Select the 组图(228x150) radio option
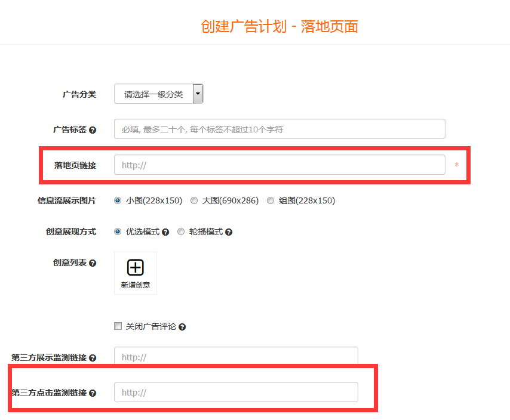This screenshot has height=420, width=510. [271, 200]
